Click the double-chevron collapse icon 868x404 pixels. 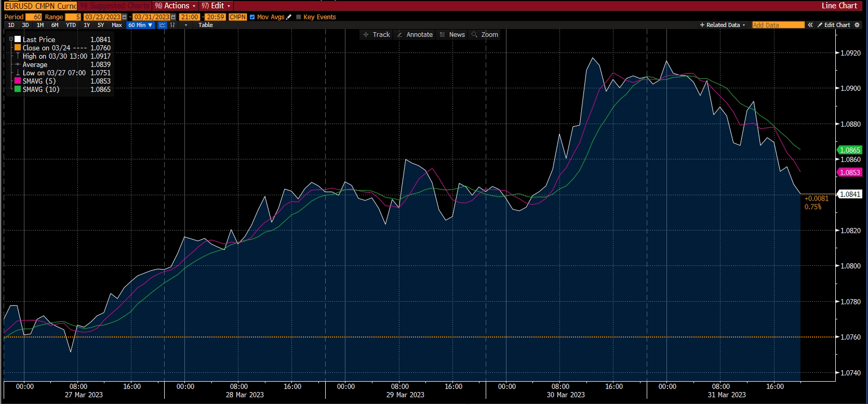[810, 25]
